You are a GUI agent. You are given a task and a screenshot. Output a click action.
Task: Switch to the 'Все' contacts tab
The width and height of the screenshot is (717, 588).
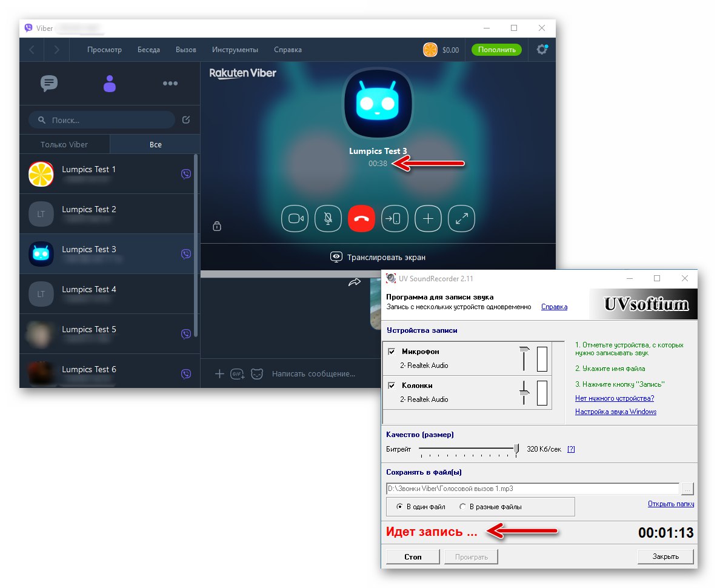pos(156,144)
